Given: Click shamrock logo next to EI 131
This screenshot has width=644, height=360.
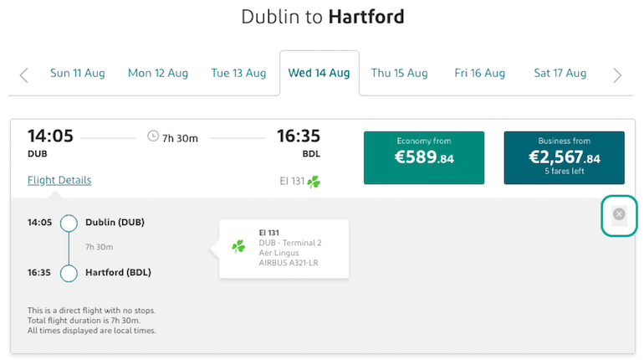Looking at the screenshot, I should click(314, 181).
